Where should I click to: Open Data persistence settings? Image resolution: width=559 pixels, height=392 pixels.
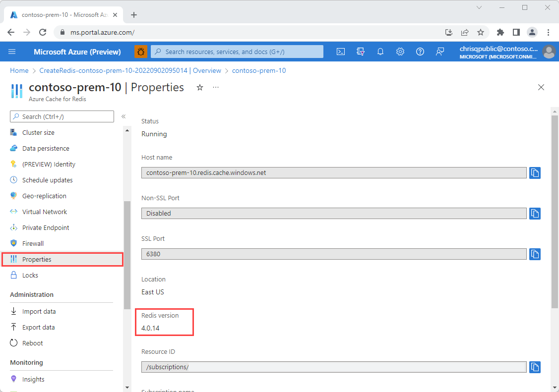point(45,148)
